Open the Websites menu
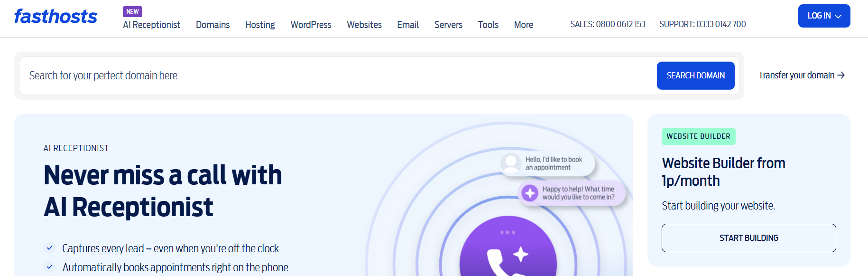868x276 pixels. click(364, 25)
